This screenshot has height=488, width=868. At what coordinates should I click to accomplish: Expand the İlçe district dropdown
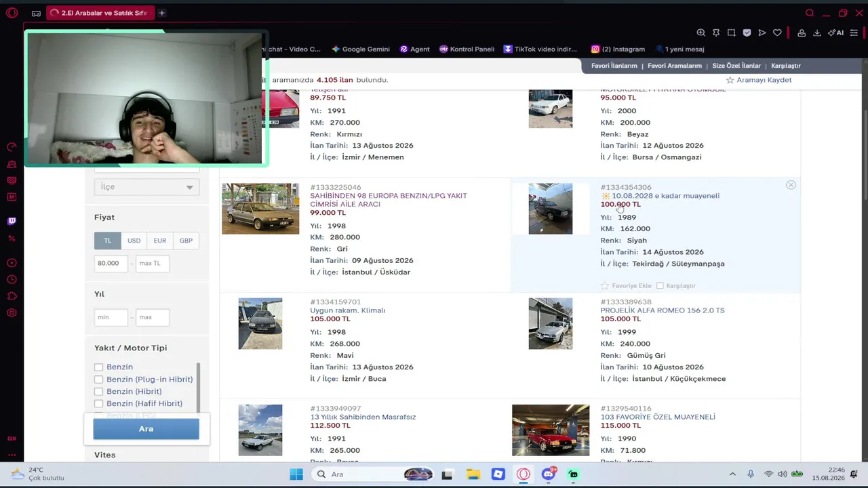146,187
